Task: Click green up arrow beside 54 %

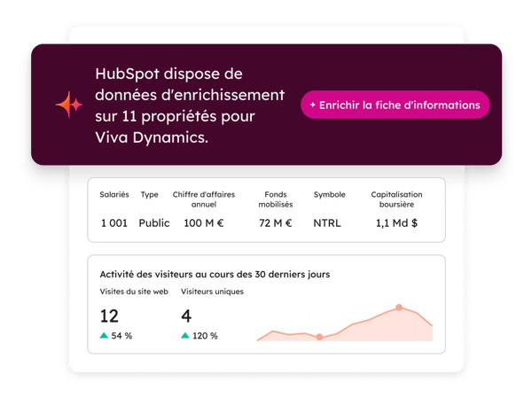Action: pos(104,336)
